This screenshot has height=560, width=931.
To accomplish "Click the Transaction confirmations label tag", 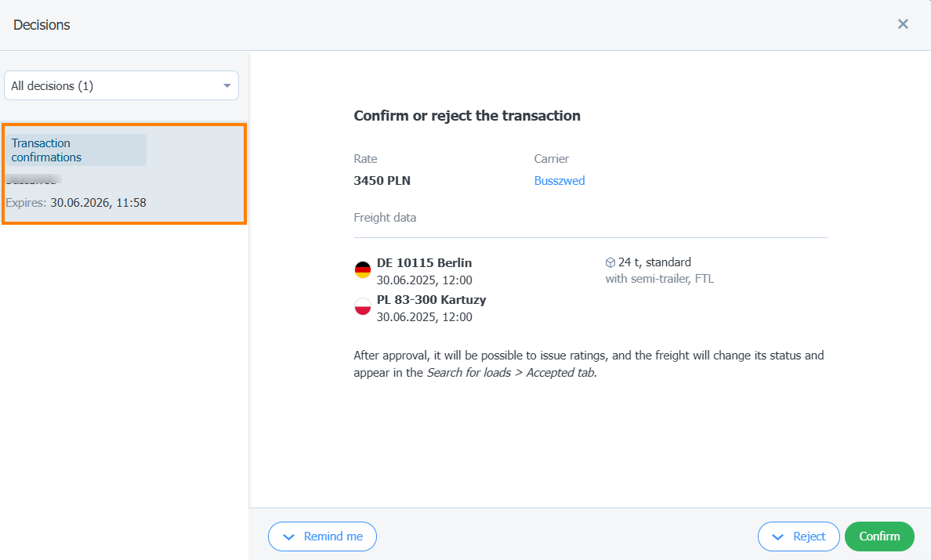I will tap(76, 150).
